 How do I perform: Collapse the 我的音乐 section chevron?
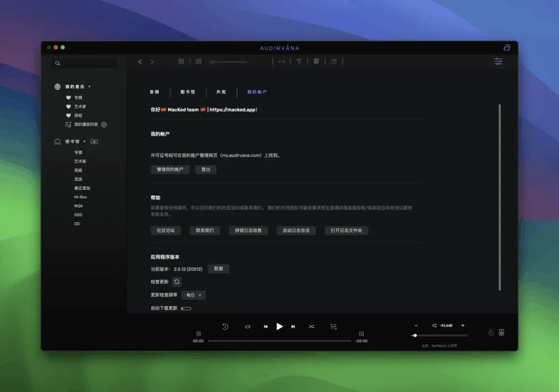91,86
